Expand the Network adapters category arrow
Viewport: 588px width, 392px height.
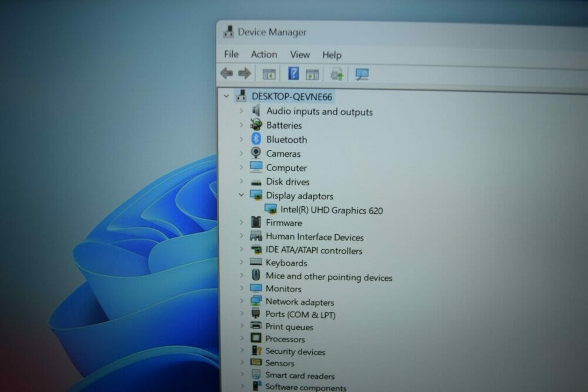[x=242, y=301]
